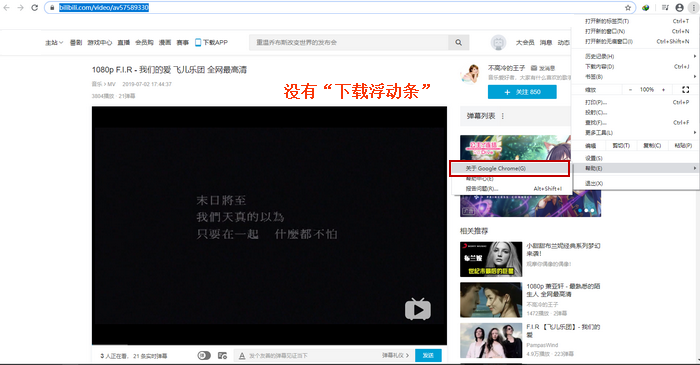Click the colorful extension icon in the toolbar
The height and width of the screenshot is (365, 700).
[x=646, y=8]
